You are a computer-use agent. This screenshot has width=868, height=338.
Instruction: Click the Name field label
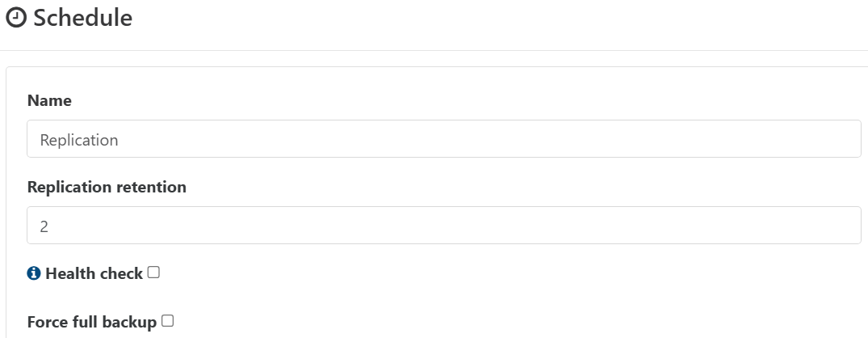tap(49, 100)
